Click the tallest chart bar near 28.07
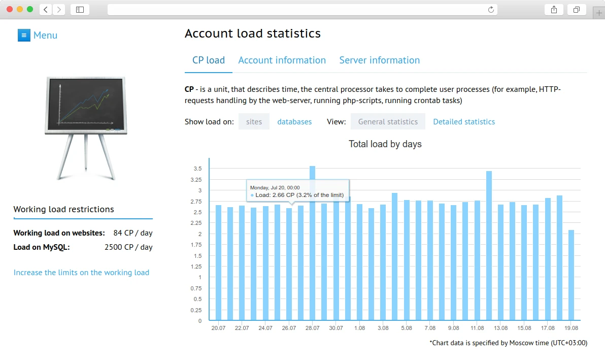 pyautogui.click(x=312, y=244)
